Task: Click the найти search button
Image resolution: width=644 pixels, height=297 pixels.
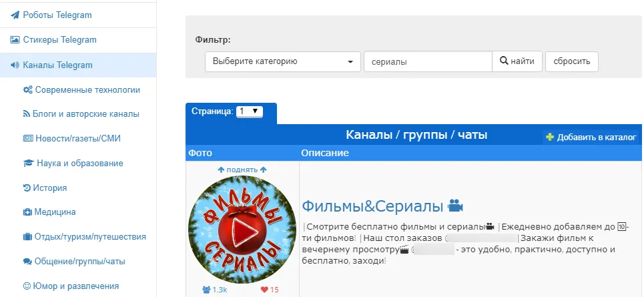Action: (x=517, y=61)
